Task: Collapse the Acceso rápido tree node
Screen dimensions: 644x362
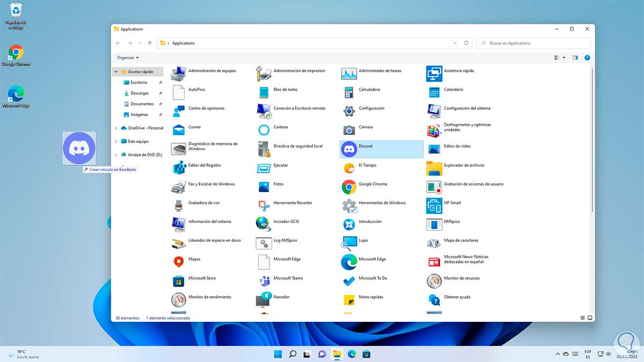Action: 116,71
